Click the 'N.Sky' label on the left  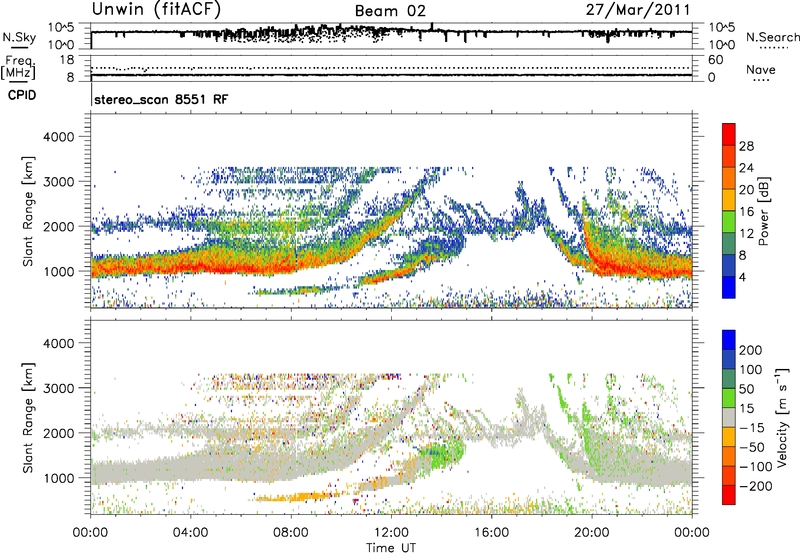click(x=19, y=37)
